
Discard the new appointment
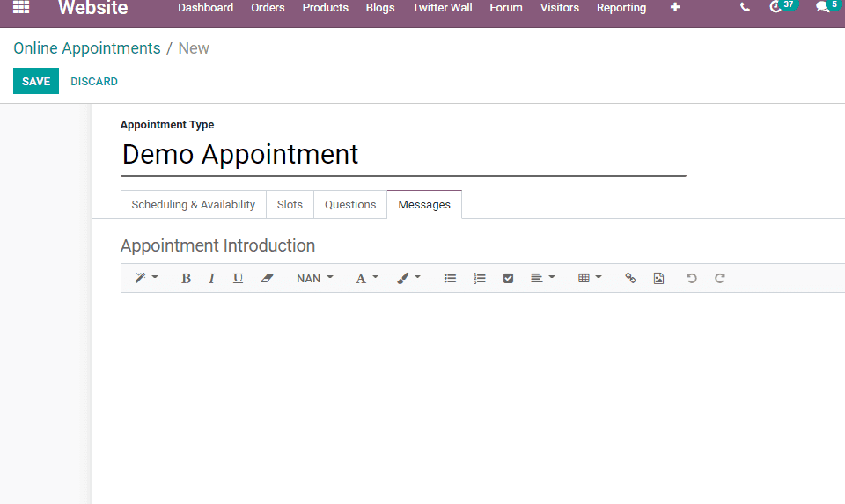[94, 81]
